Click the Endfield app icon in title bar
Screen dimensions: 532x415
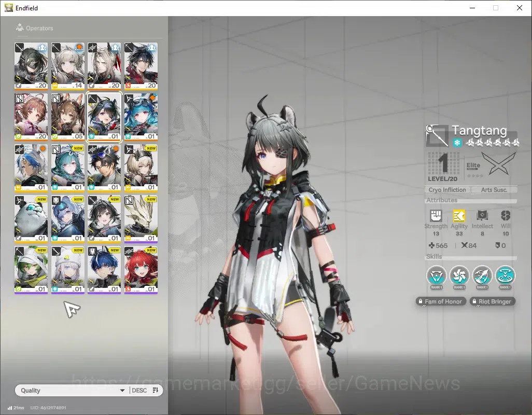pyautogui.click(x=8, y=7)
